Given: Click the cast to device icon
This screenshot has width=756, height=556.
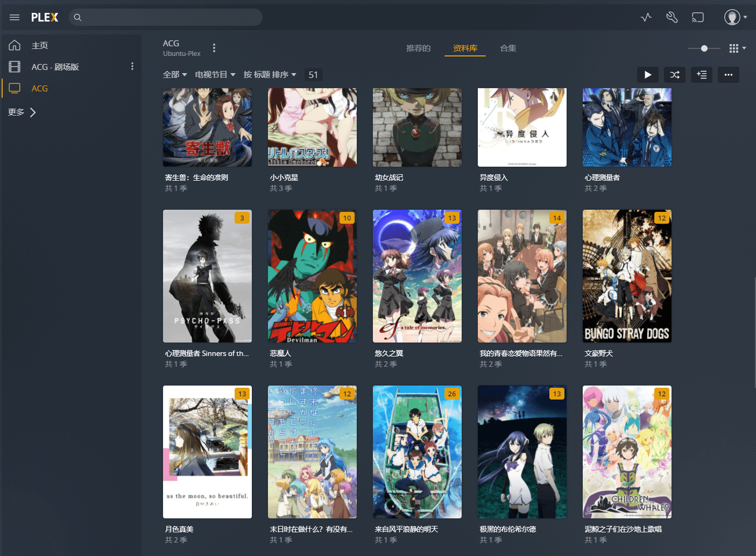Looking at the screenshot, I should coord(697,17).
